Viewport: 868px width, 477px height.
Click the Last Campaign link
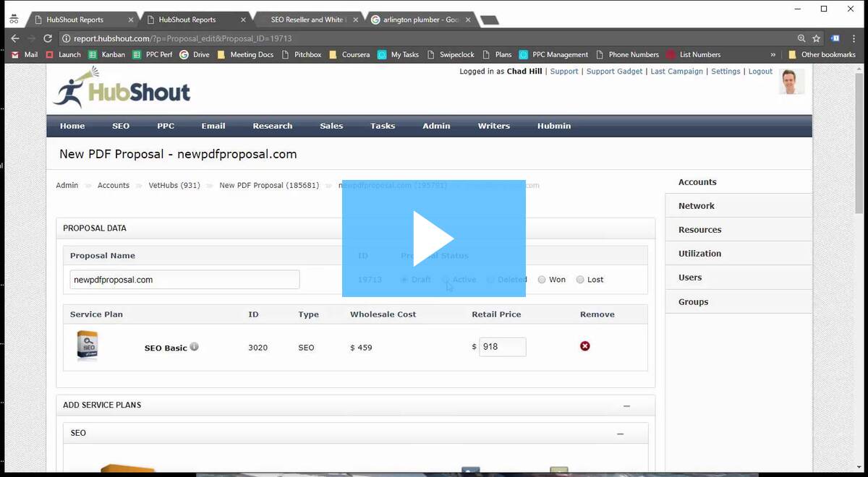[x=676, y=72]
